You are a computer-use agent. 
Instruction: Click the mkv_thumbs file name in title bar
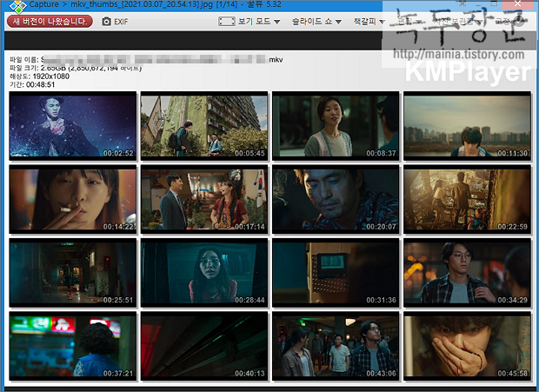point(142,4)
